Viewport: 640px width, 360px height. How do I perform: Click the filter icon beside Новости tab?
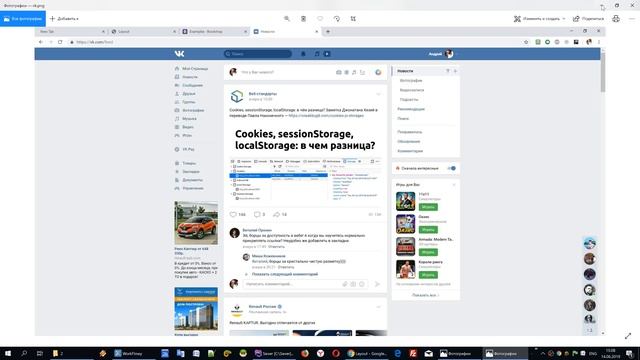click(x=448, y=71)
